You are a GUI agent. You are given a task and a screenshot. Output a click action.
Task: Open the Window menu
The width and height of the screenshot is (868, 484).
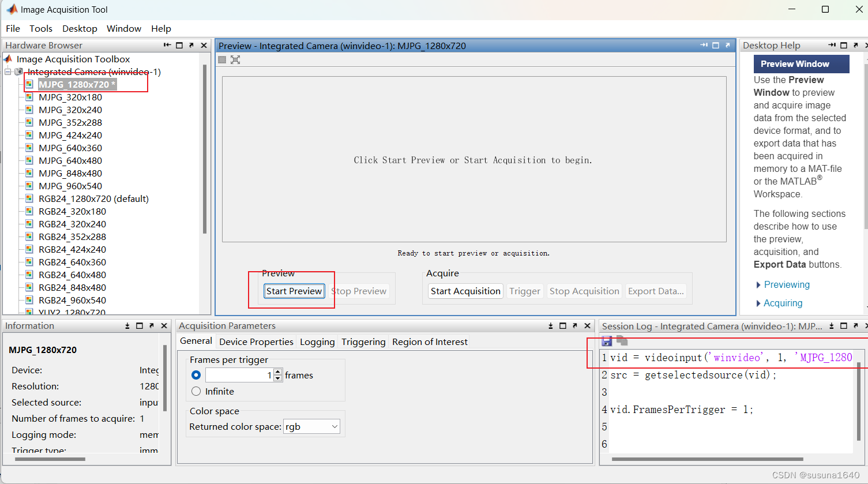124,28
